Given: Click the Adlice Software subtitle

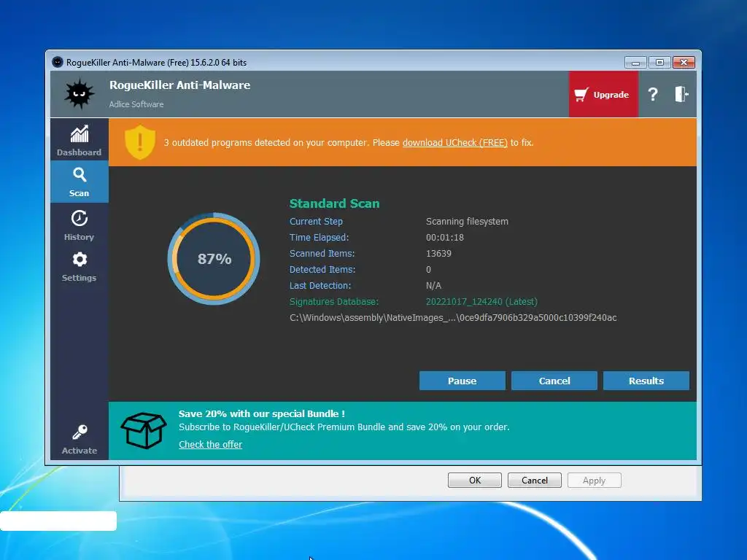Looking at the screenshot, I should pyautogui.click(x=136, y=104).
